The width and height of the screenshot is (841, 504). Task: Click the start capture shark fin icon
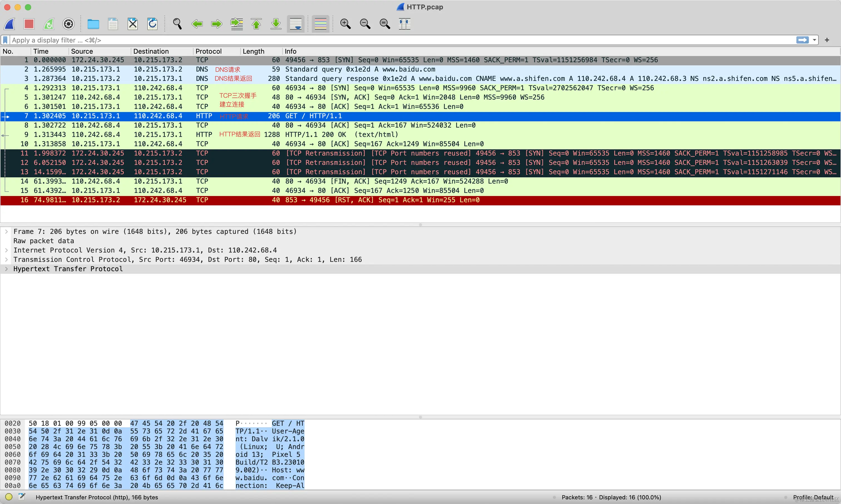(x=10, y=24)
